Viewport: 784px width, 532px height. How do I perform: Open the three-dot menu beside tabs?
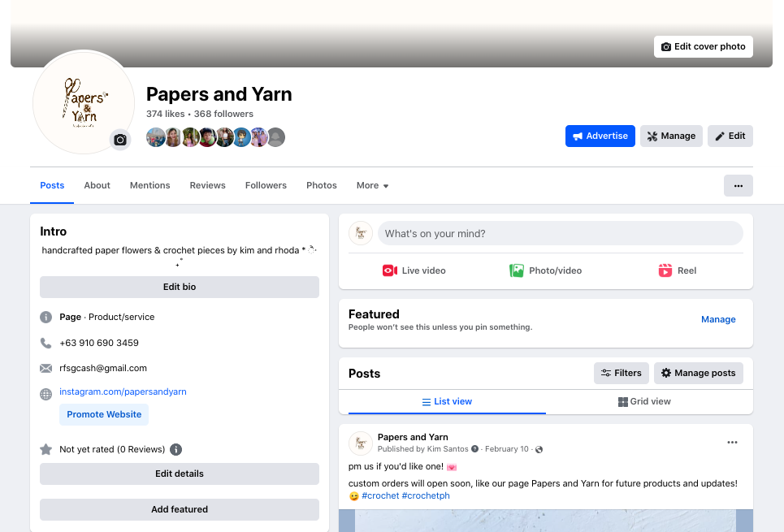coord(738,185)
